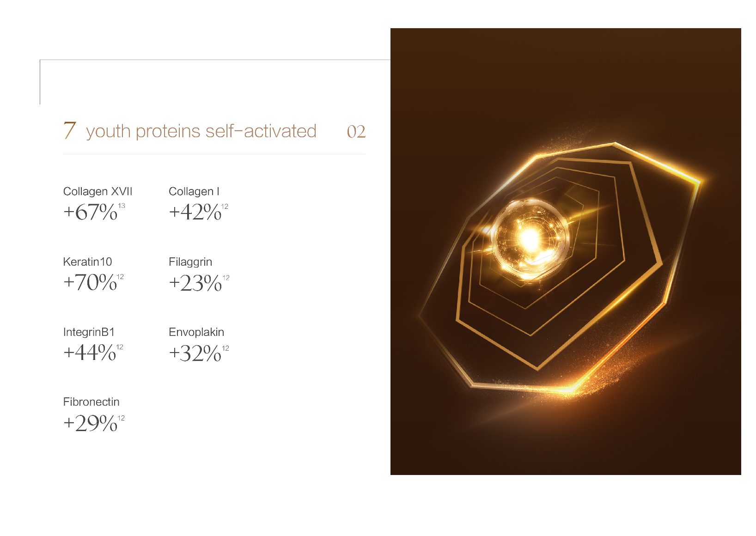Click the +32% value
Image resolution: width=756 pixels, height=536 pixels.
195,354
